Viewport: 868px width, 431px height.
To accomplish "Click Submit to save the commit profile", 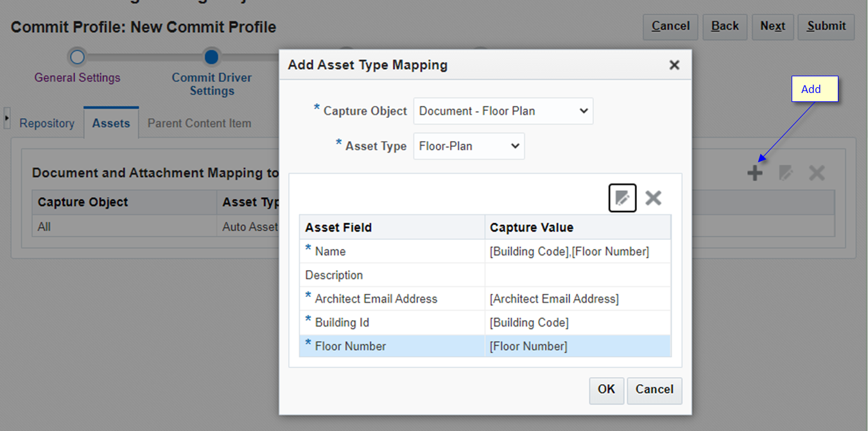I will 826,27.
